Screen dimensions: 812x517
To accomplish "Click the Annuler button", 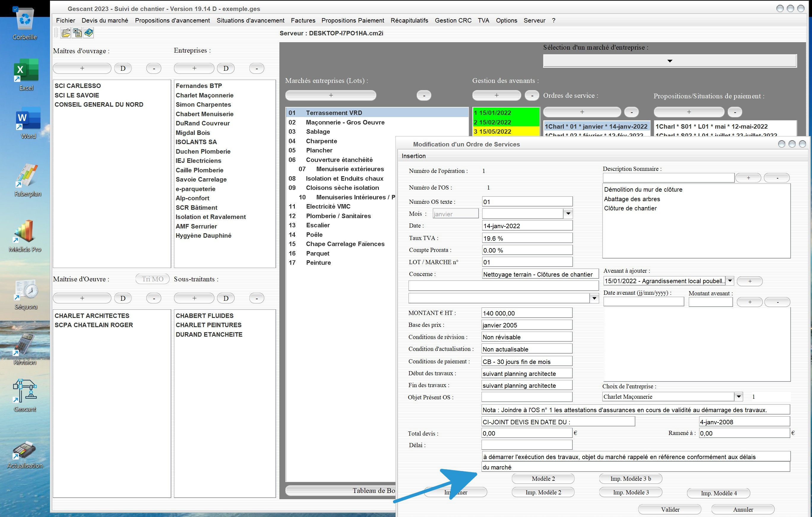I will click(x=743, y=509).
